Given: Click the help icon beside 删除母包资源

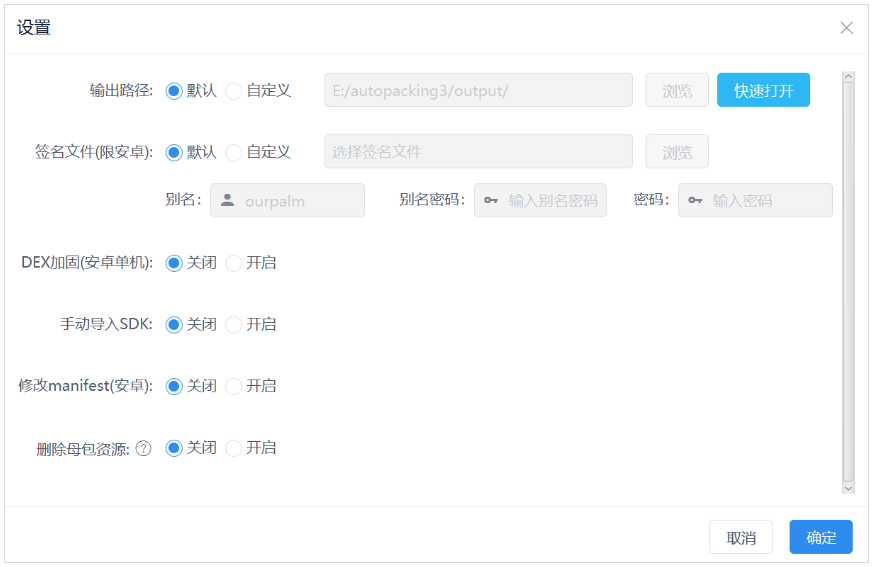Looking at the screenshot, I should click(143, 449).
